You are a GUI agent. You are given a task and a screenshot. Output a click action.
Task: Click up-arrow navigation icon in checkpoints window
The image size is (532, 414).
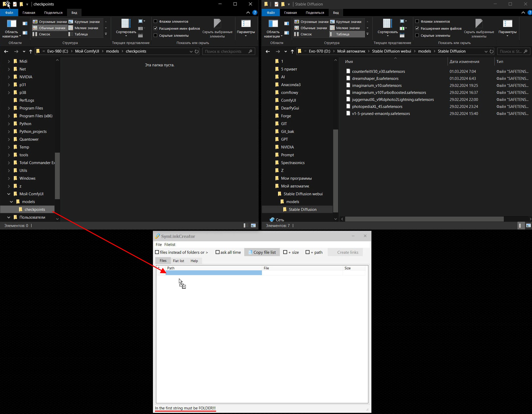point(31,51)
